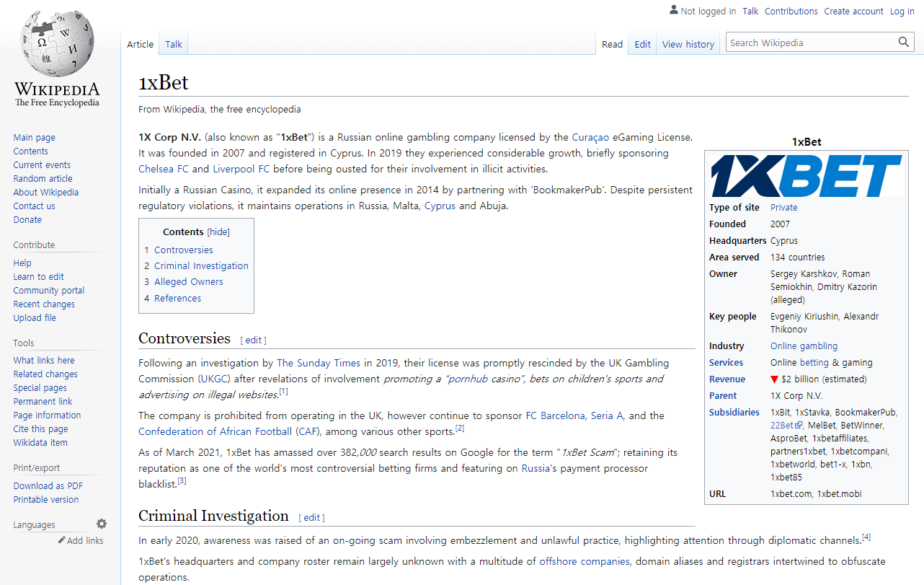Edit the Criminal Investigation section
924x585 pixels.
point(312,518)
